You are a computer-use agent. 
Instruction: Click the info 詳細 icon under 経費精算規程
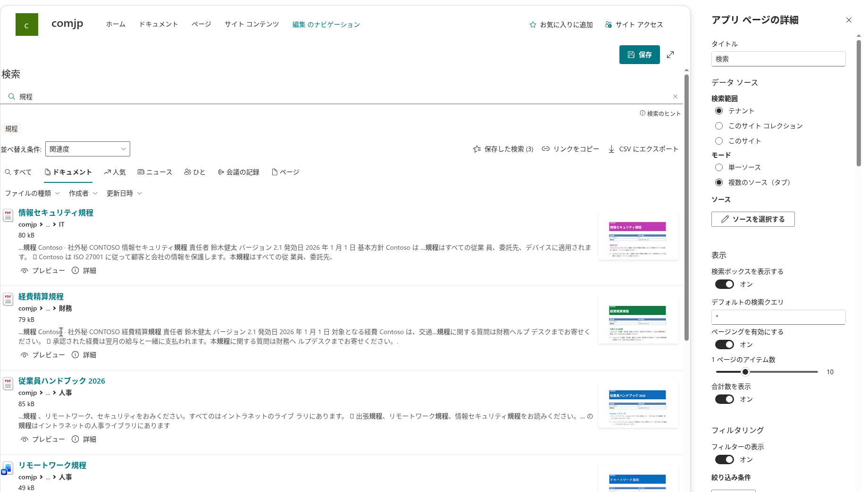(75, 355)
